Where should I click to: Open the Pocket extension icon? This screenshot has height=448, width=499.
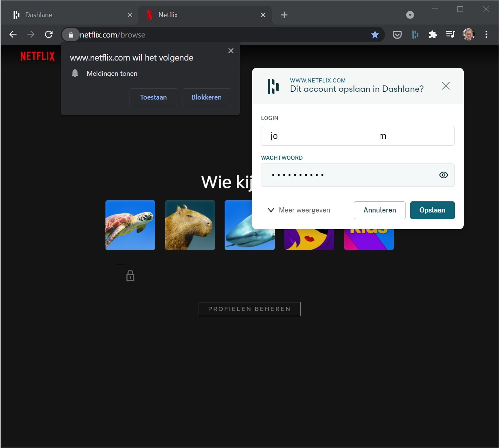pos(397,35)
